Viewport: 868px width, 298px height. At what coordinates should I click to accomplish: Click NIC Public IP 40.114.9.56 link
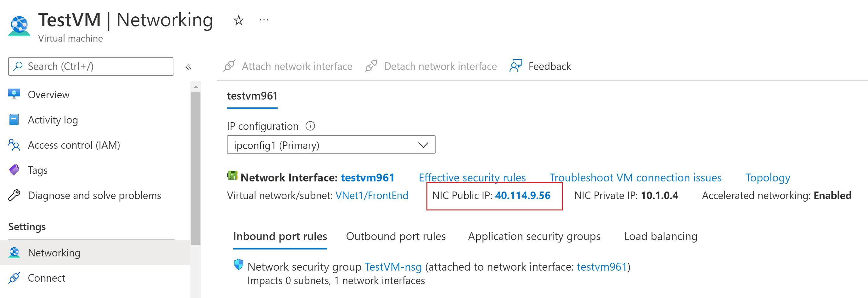[523, 196]
